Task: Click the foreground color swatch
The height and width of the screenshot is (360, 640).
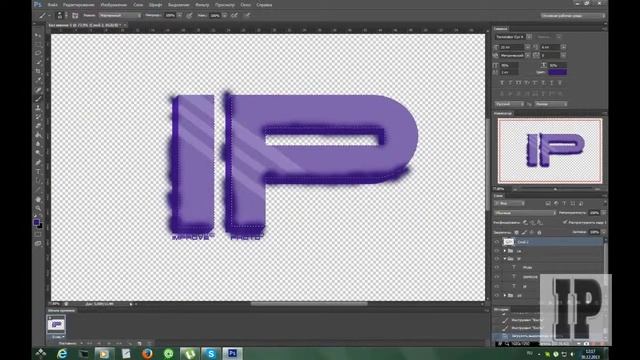Action: (x=36, y=222)
